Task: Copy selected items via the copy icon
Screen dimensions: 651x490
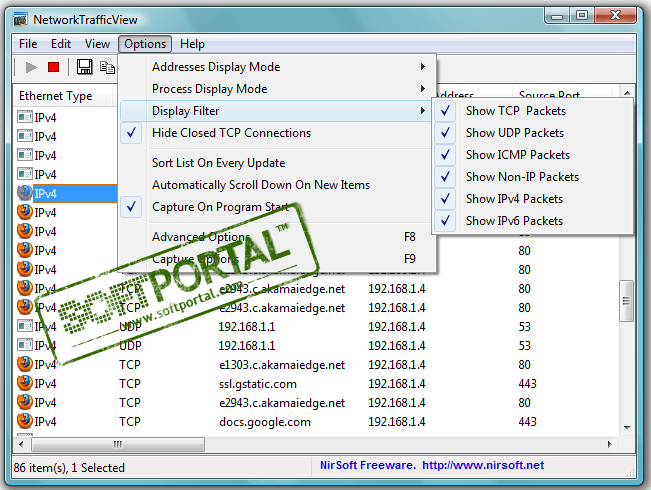Action: click(x=107, y=67)
